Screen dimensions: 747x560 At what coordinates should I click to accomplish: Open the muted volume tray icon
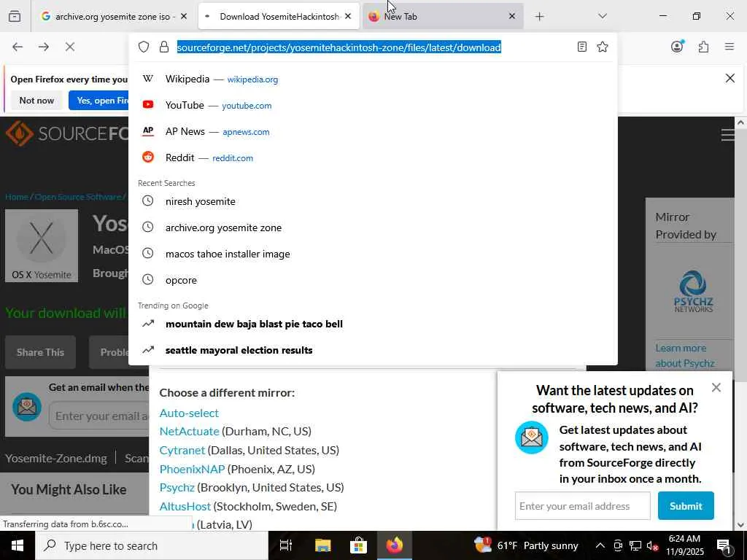[653, 545]
